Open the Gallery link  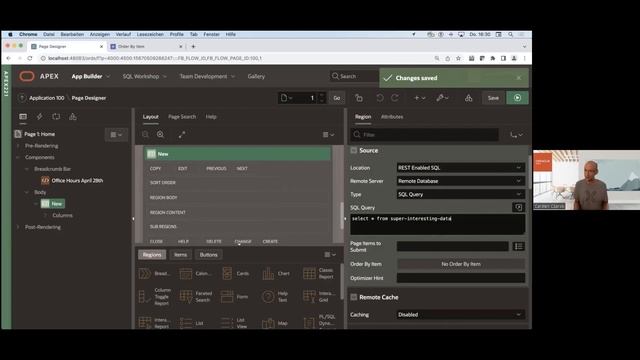(256, 76)
